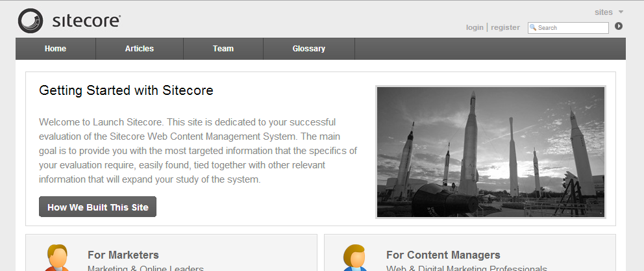Open the sites dropdown
644x271 pixels.
(609, 12)
